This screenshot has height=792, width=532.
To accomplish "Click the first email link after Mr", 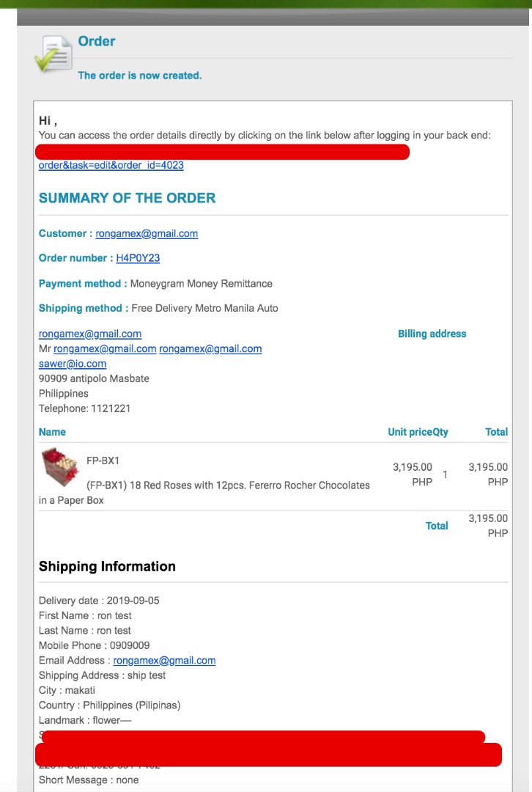I will coord(105,349).
